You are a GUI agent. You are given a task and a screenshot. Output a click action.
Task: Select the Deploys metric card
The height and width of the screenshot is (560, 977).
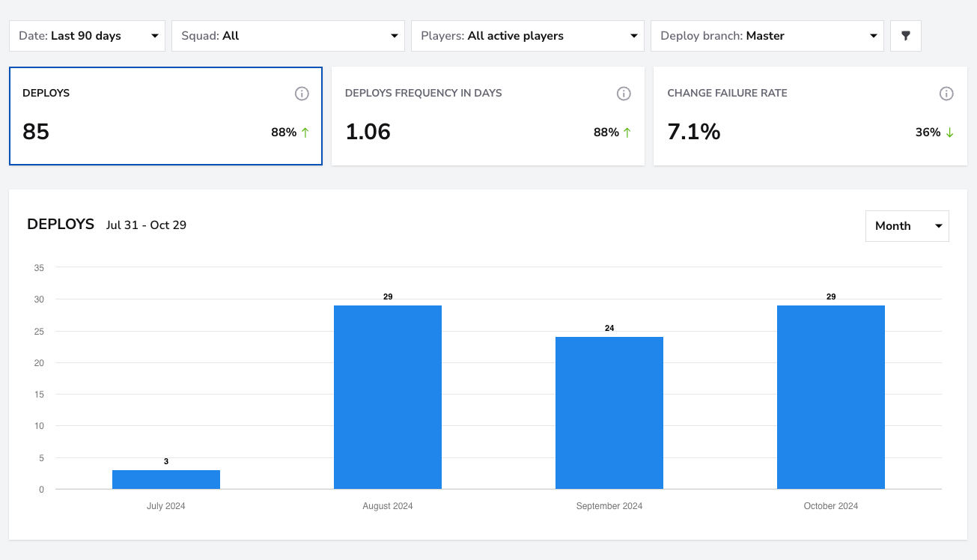pyautogui.click(x=165, y=116)
